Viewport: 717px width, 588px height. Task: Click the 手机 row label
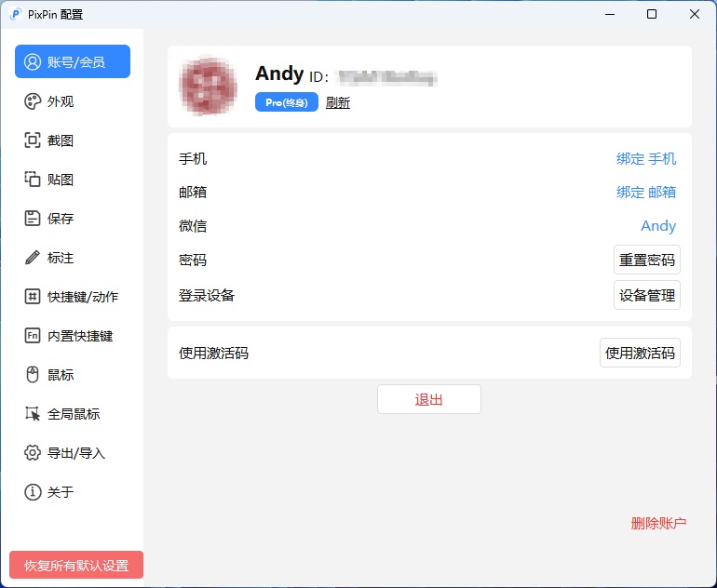coord(193,158)
